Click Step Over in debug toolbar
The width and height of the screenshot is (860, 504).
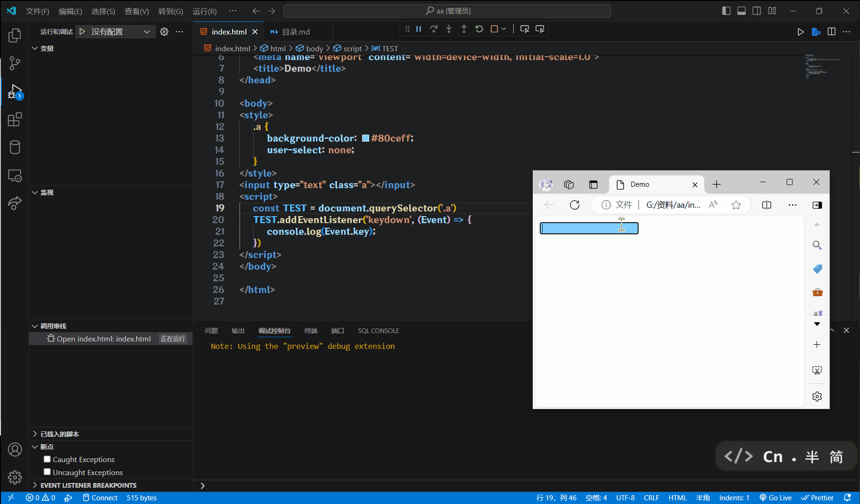point(433,29)
